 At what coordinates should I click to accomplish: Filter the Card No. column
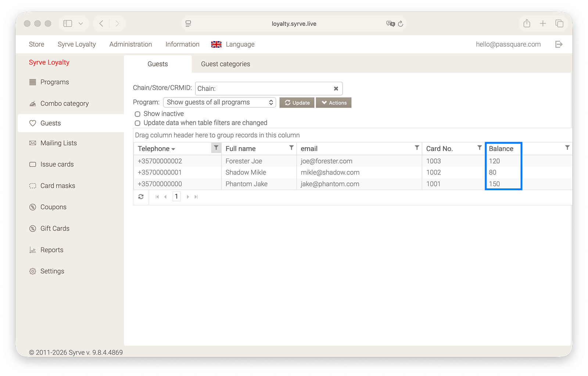(480, 148)
